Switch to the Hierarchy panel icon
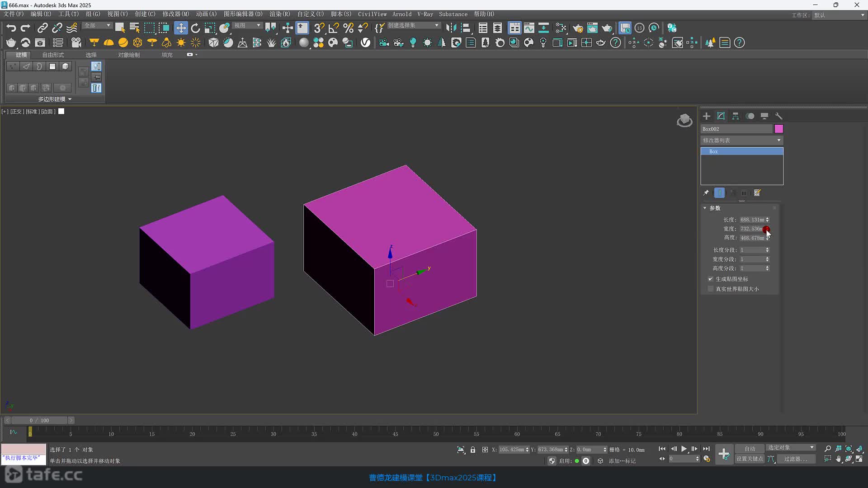The height and width of the screenshot is (488, 868). [x=736, y=116]
